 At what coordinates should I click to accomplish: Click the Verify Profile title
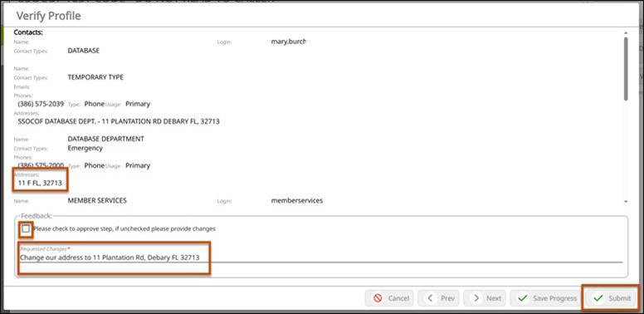coord(48,16)
